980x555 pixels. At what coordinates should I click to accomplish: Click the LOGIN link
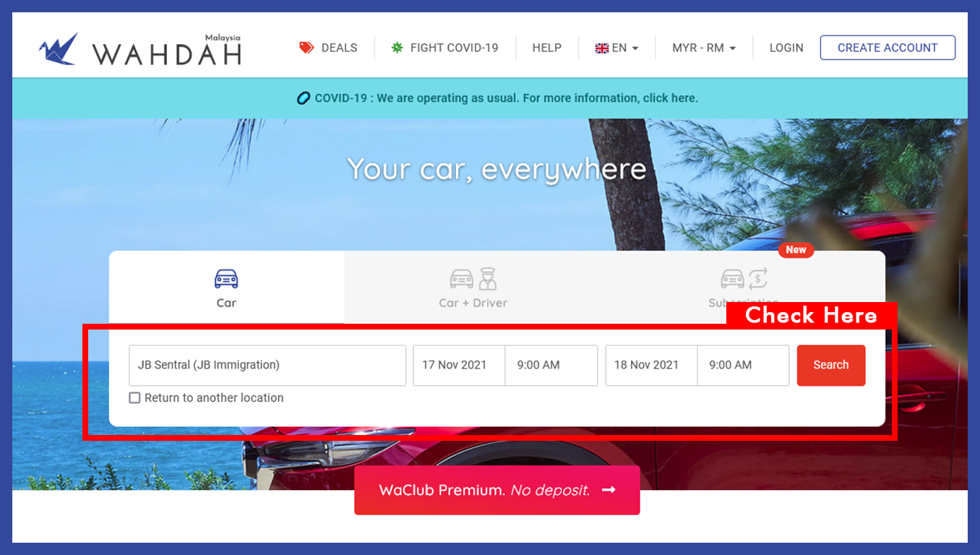click(786, 48)
